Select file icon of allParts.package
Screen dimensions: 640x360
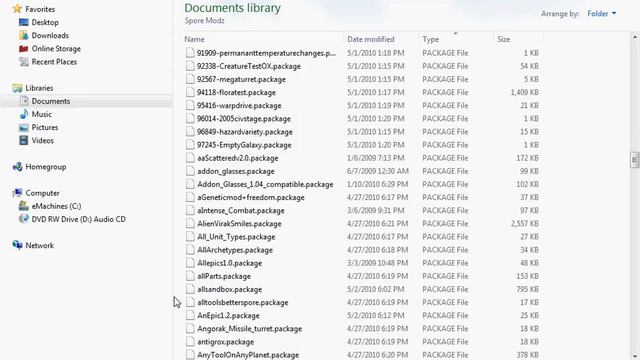[190, 276]
